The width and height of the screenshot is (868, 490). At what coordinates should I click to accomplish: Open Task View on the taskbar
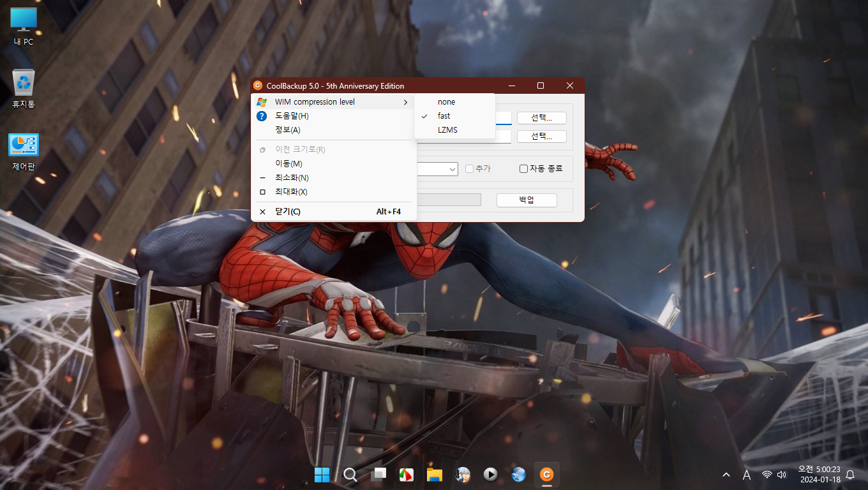(378, 475)
